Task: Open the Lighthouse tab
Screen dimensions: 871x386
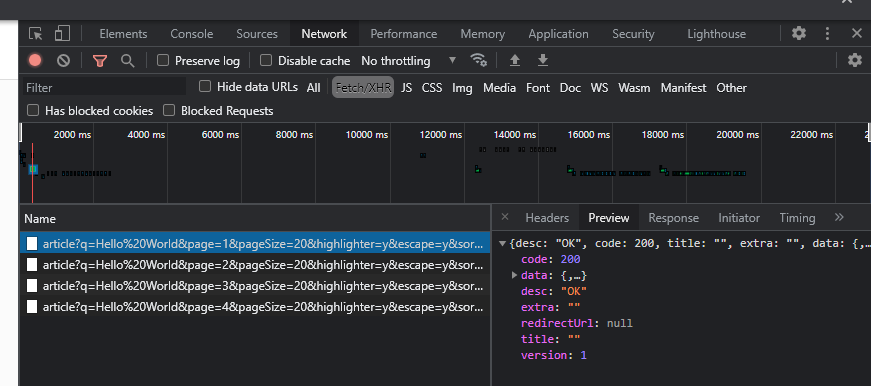Action: (717, 34)
